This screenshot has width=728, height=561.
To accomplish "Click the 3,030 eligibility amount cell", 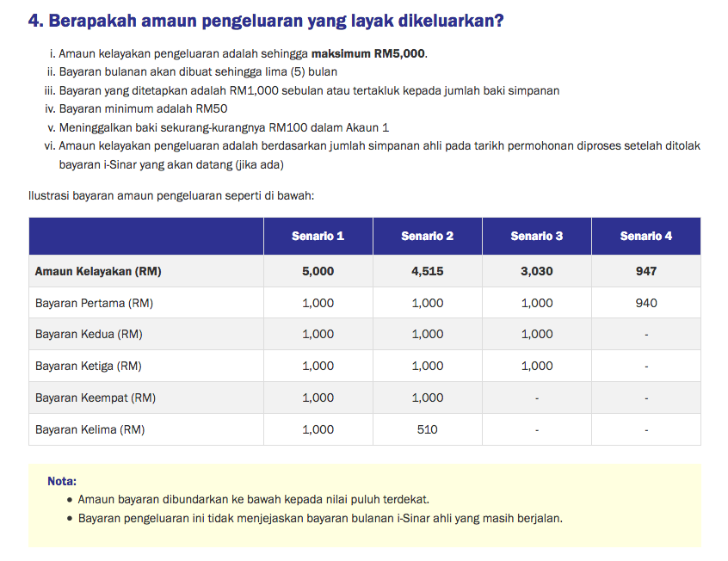I will [536, 271].
